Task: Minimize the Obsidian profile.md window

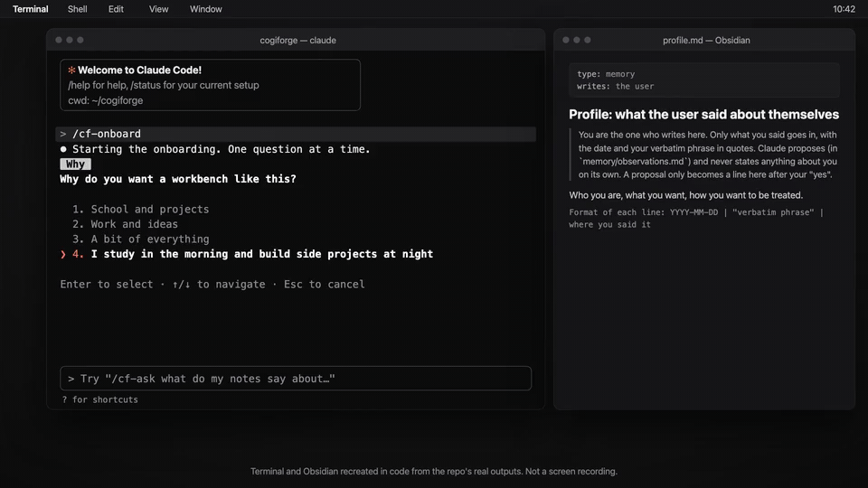Action: tap(577, 40)
